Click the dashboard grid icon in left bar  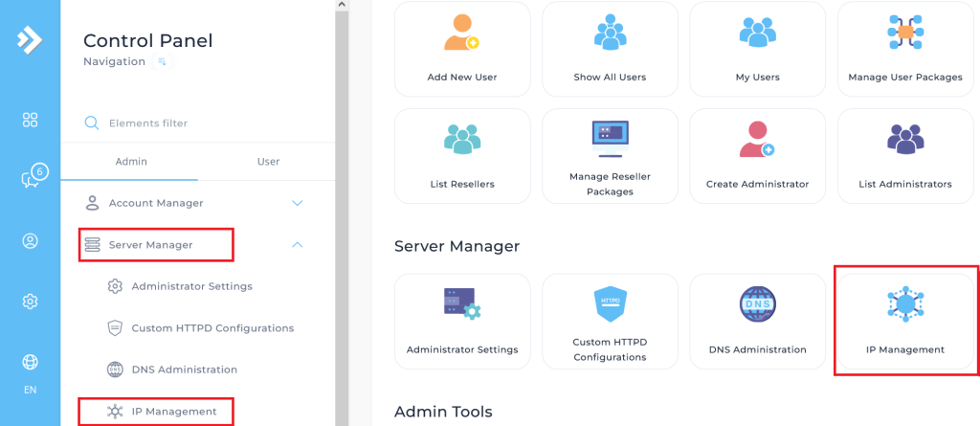[x=30, y=120]
